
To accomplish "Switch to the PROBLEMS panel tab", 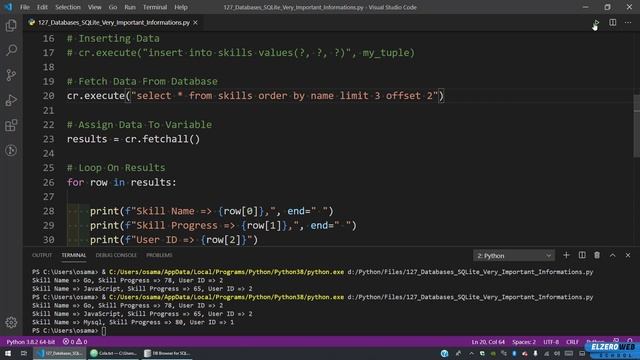I will pos(159,255).
